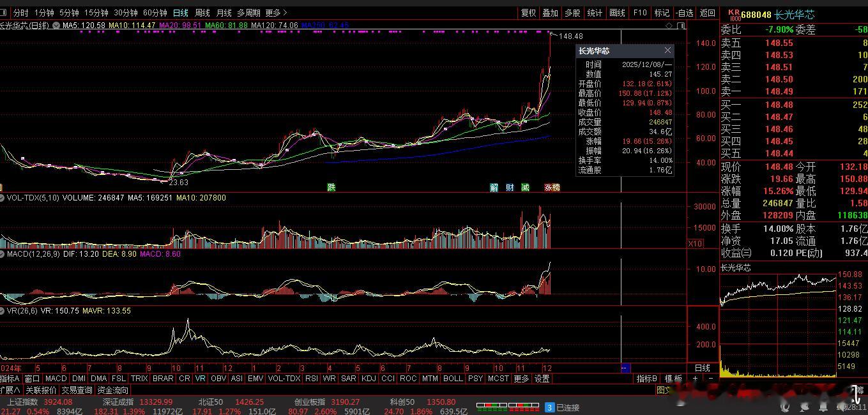Remove the stock via -自选 button
This screenshot has height=415, width=868.
[x=684, y=13]
